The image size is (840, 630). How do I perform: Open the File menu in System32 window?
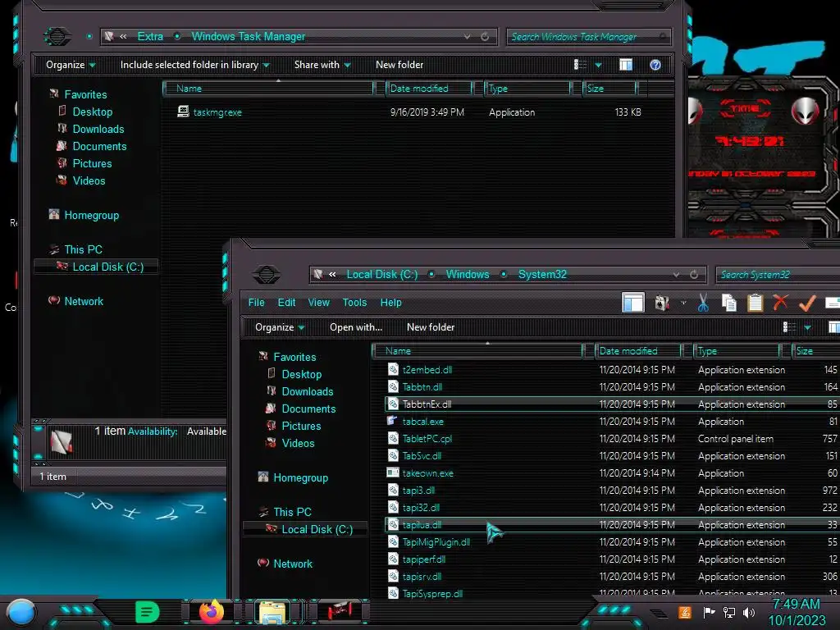click(x=256, y=303)
